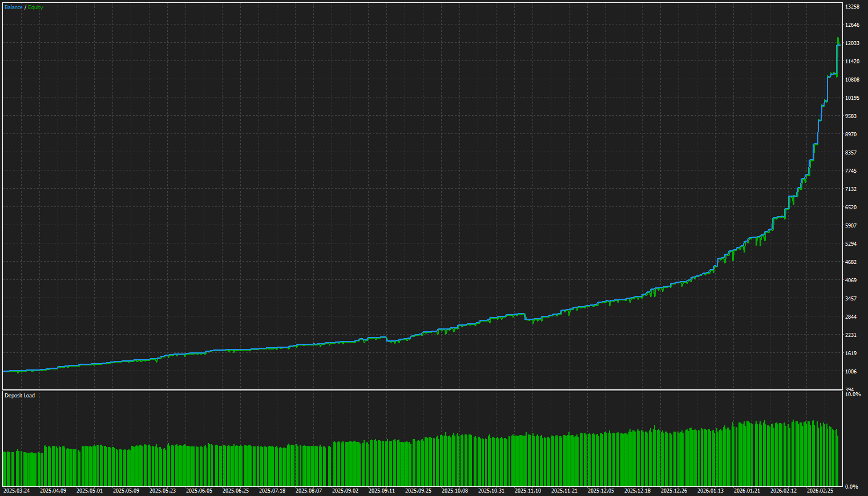Select the 1619 axis value
Image resolution: width=868 pixels, height=496 pixels.
pyautogui.click(x=851, y=353)
